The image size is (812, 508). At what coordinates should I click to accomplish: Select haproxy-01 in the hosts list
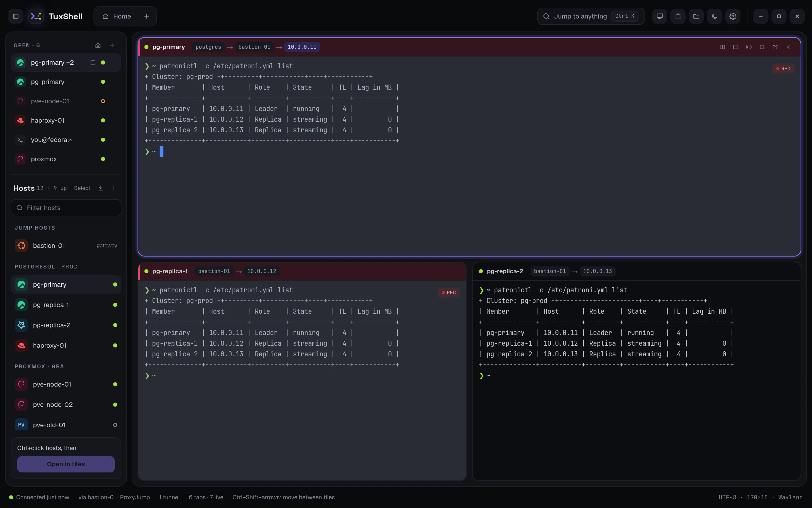[x=66, y=345]
